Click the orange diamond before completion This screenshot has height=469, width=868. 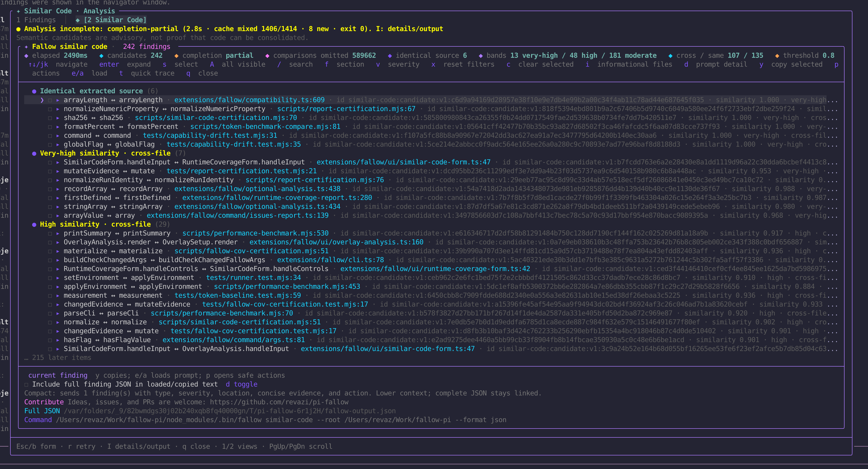point(176,56)
